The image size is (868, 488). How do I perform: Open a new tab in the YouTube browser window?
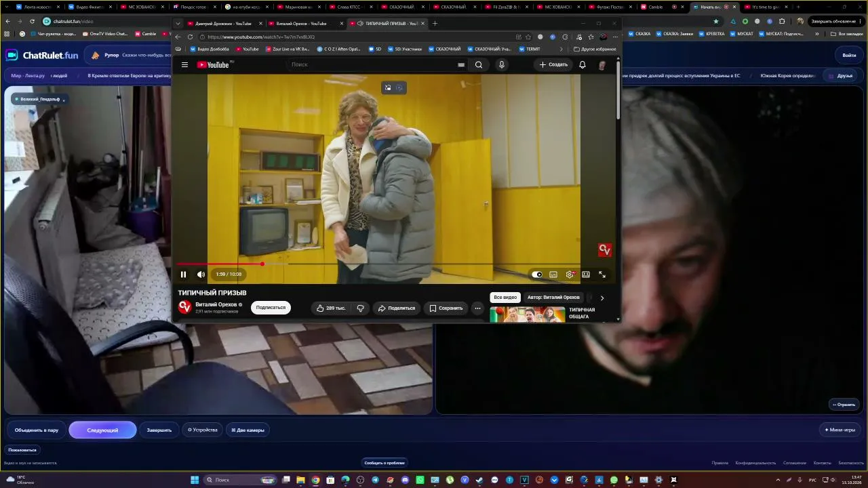pyautogui.click(x=435, y=24)
